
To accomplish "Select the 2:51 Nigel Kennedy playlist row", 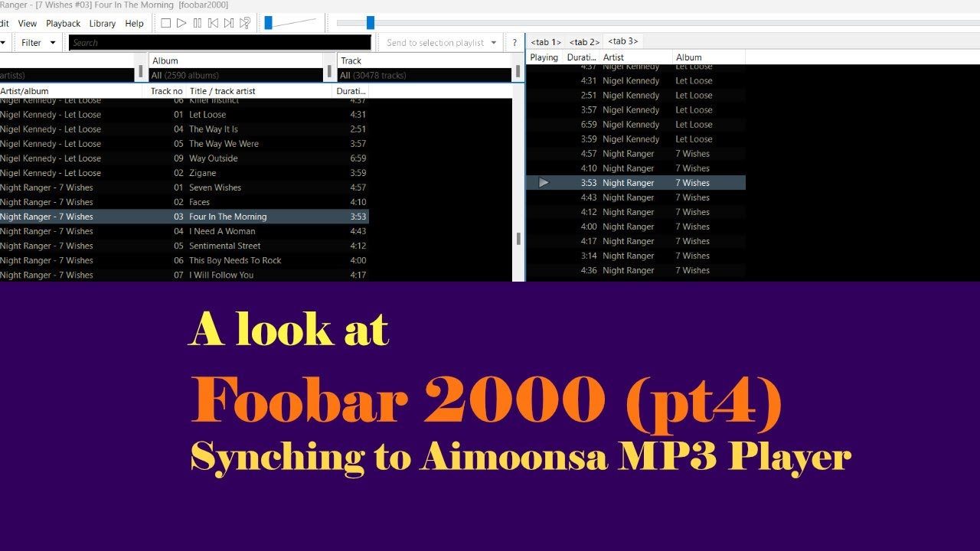I will (635, 96).
